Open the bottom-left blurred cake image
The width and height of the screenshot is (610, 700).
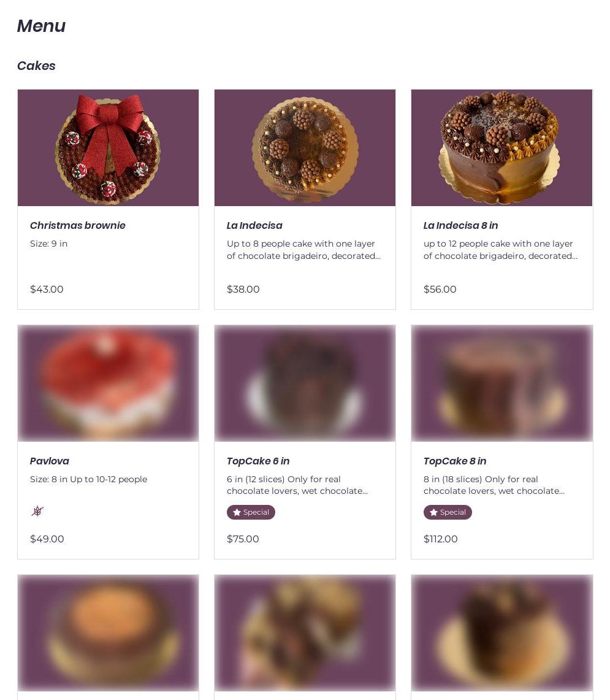click(x=108, y=633)
